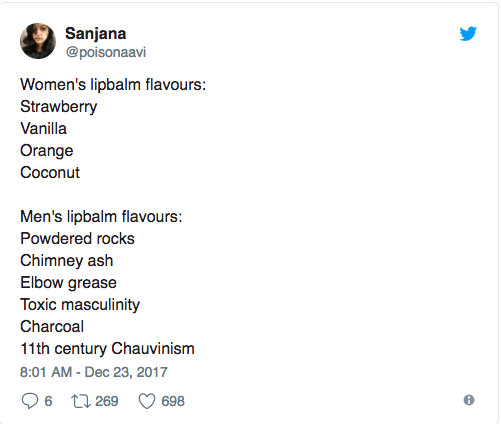501x424 pixels.
Task: Open the reply speech bubble icon
Action: (30, 401)
